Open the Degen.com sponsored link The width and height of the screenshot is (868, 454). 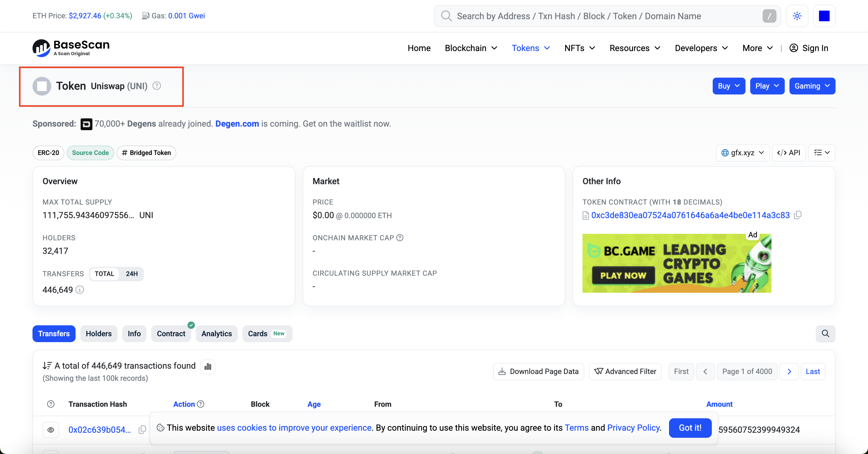tap(237, 124)
